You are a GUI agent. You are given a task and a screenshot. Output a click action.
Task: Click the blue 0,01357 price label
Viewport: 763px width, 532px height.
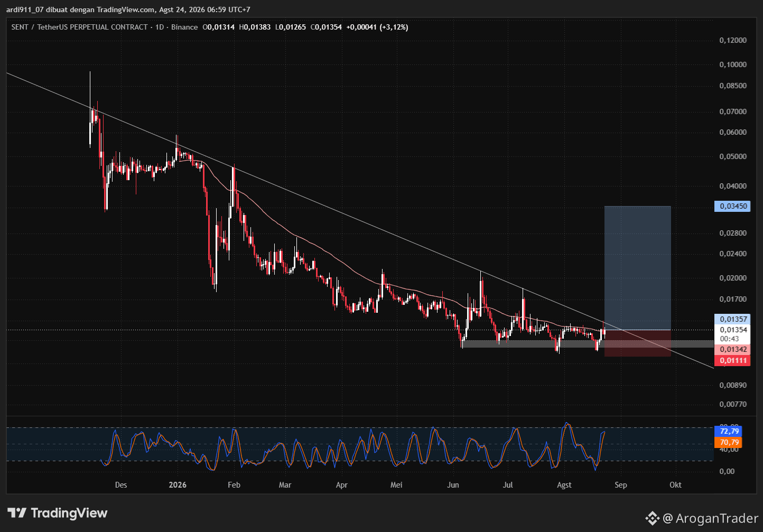(x=731, y=319)
